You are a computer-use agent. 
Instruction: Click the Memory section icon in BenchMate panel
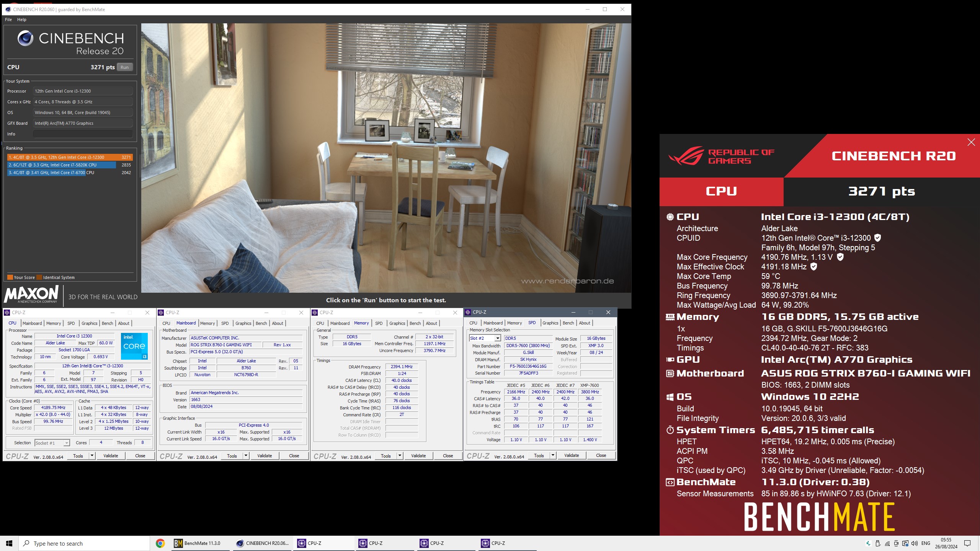click(x=670, y=317)
